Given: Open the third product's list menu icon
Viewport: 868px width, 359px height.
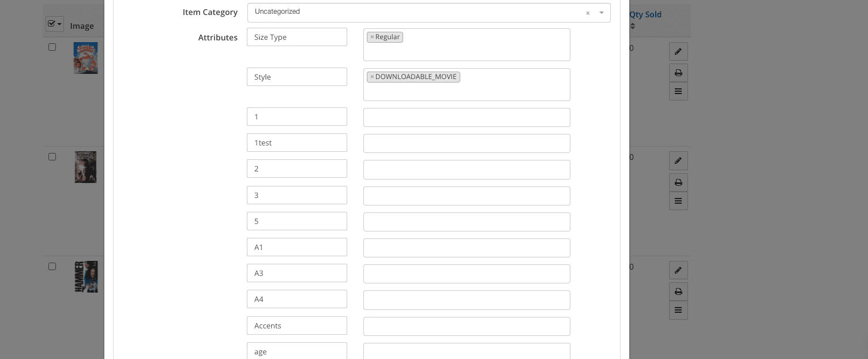Looking at the screenshot, I should (x=678, y=311).
